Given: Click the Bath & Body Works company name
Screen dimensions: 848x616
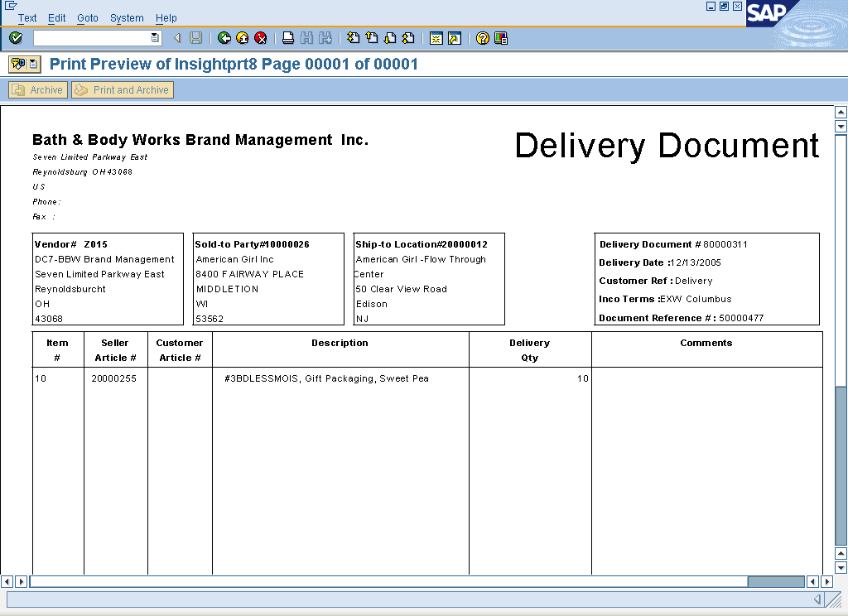Looking at the screenshot, I should (200, 140).
